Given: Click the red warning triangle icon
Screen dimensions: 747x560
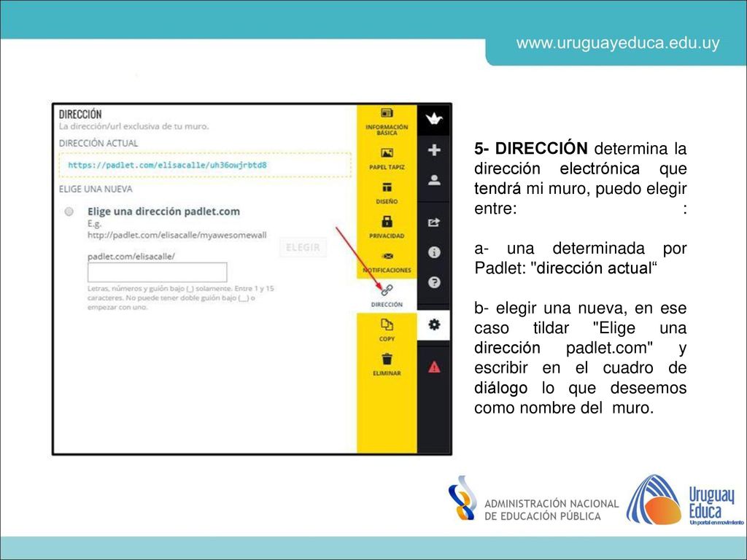Looking at the screenshot, I should pos(433,367).
